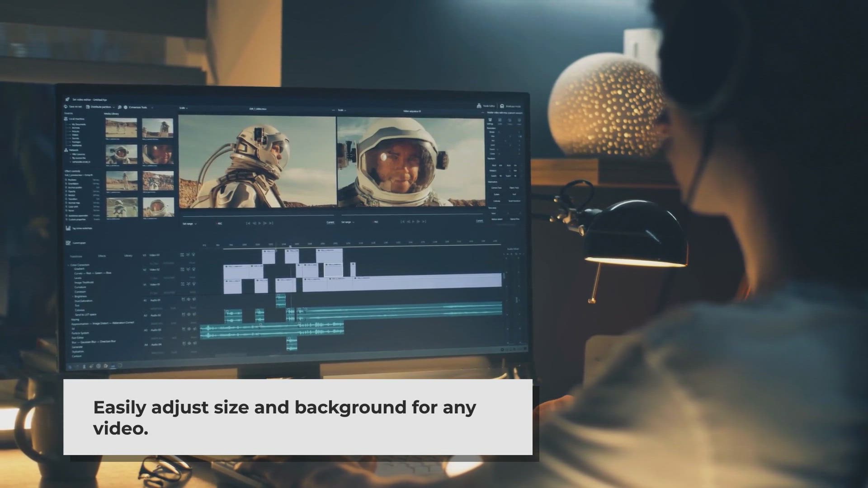Step forward one frame in right viewer
This screenshot has height=488, width=868.
(418, 221)
